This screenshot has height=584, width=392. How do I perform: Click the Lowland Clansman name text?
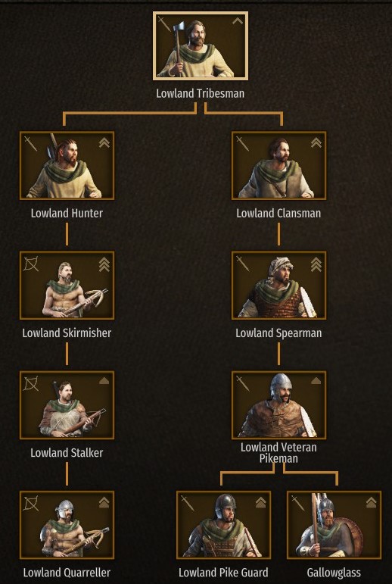(x=278, y=214)
